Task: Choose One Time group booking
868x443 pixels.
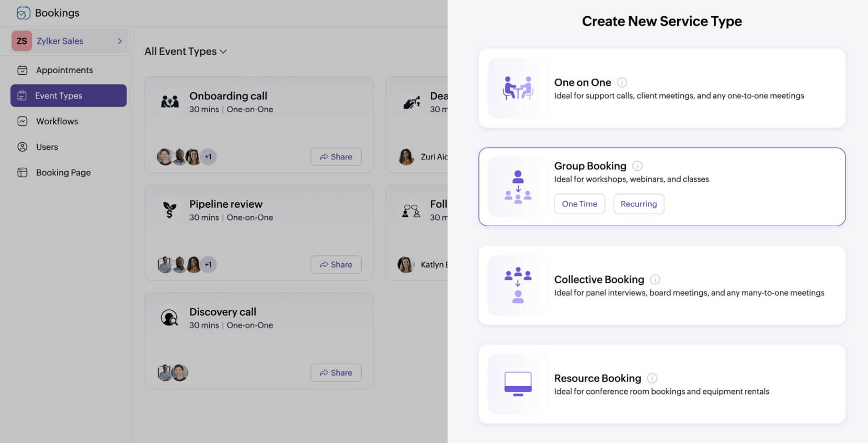Action: (x=579, y=204)
